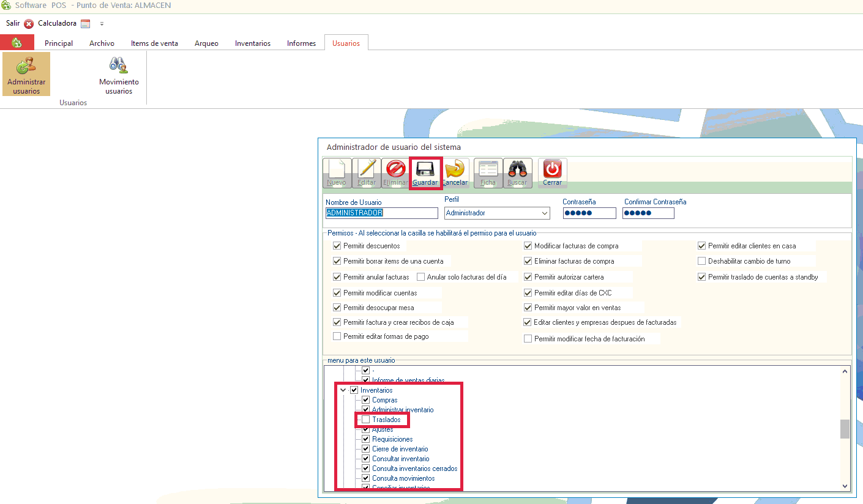
Task: Switch to the Informes ribbon tab
Action: (x=301, y=43)
